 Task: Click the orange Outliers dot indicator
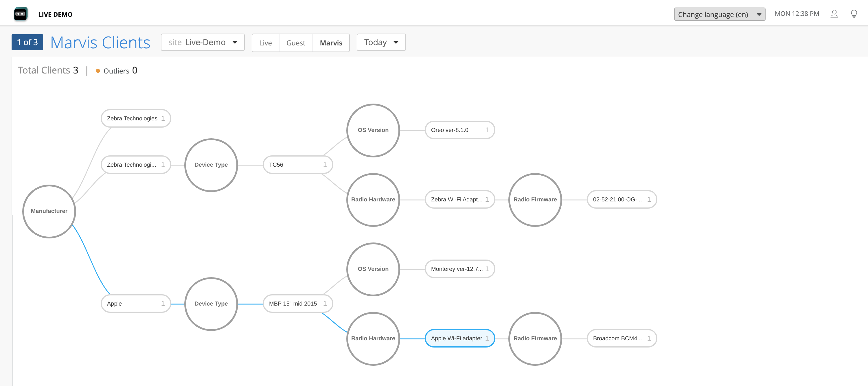[98, 71]
